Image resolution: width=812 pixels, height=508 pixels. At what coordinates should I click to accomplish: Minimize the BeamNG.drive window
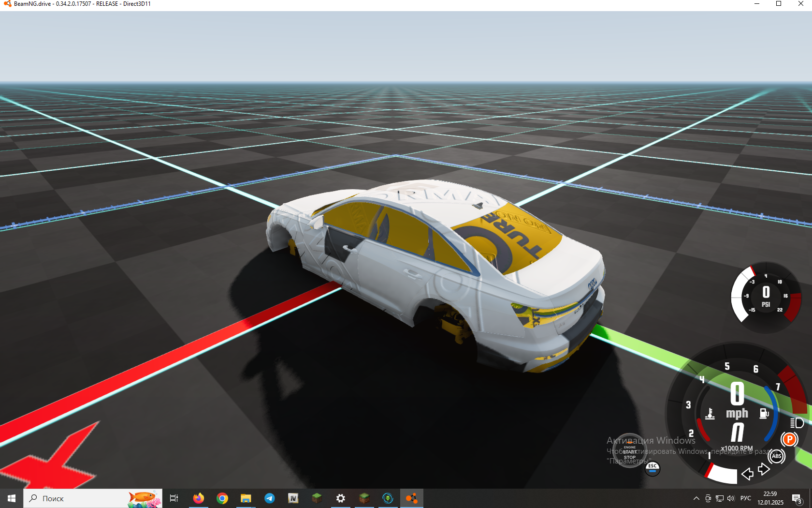click(757, 4)
